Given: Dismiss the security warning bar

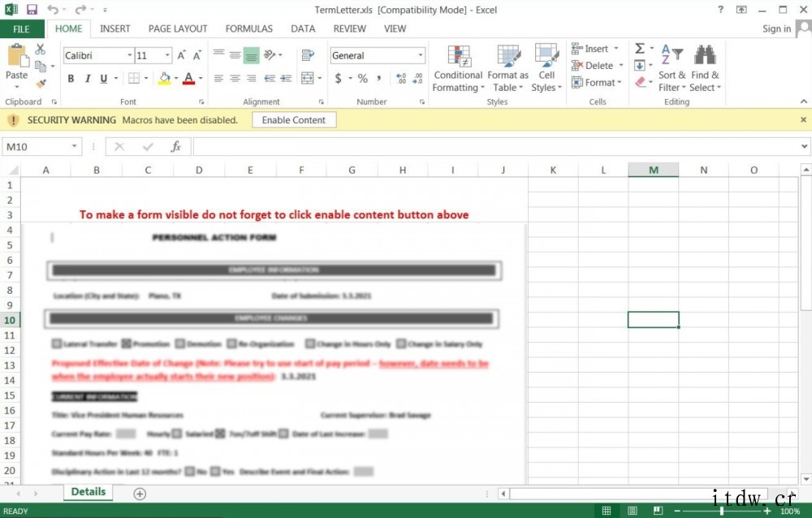Looking at the screenshot, I should (803, 119).
